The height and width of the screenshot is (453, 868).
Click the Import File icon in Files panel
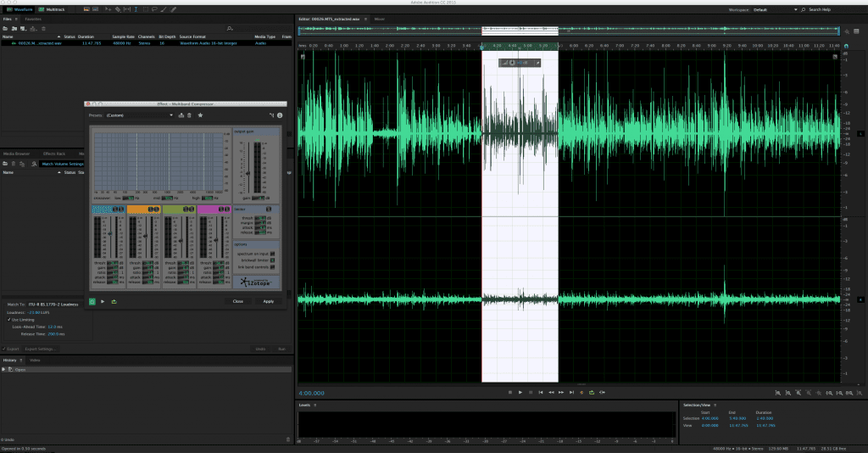tap(14, 28)
